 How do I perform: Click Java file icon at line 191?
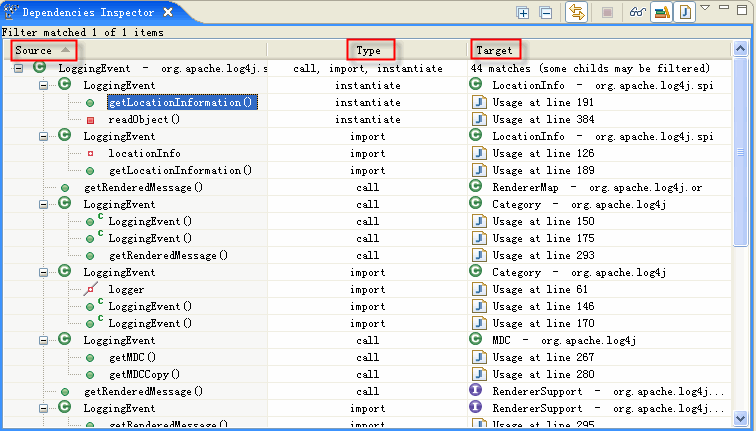(x=479, y=102)
